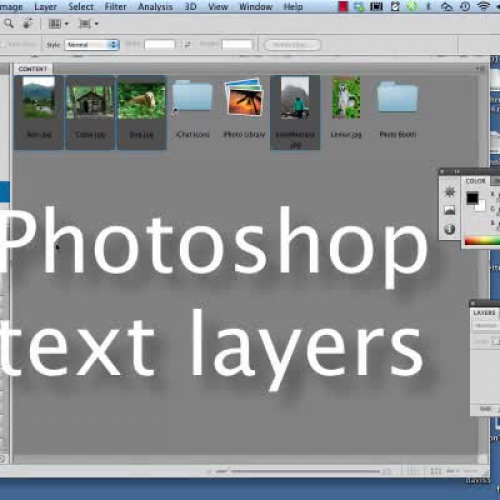Expand the collapsed panel dock with the arrows

(x=457, y=172)
